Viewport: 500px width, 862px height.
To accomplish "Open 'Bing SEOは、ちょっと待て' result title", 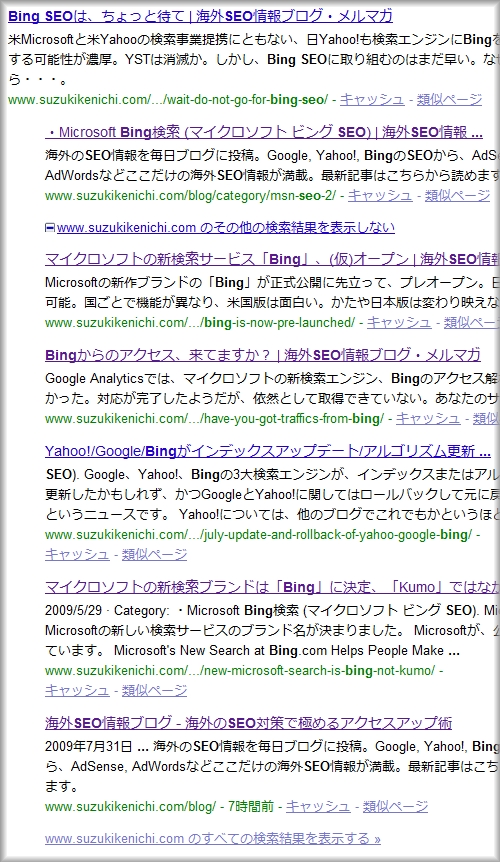I will 201,16.
